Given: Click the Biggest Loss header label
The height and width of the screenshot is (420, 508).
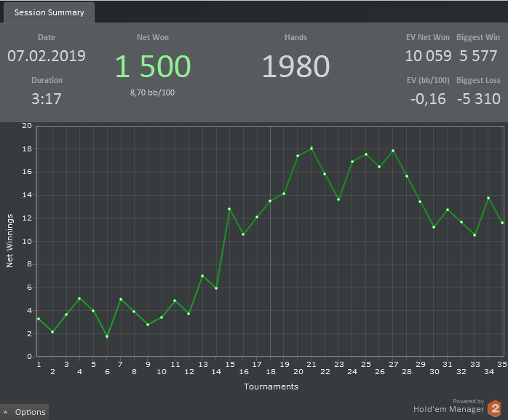Looking at the screenshot, I should click(478, 80).
